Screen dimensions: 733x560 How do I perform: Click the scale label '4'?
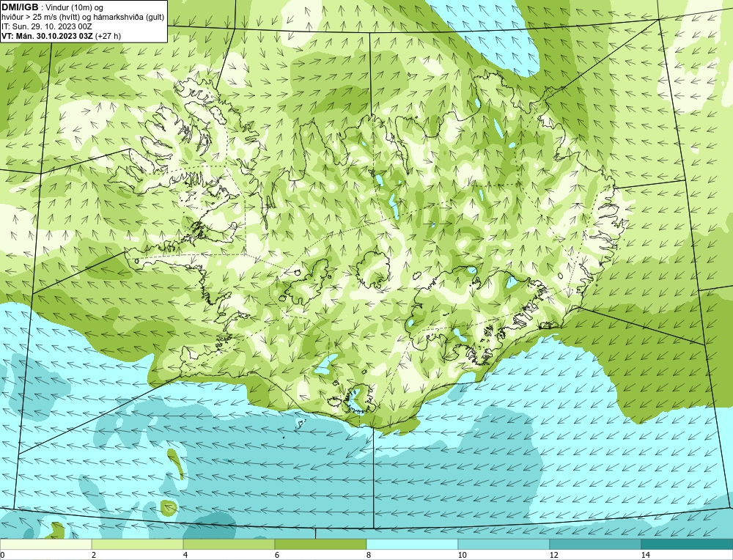(x=185, y=555)
